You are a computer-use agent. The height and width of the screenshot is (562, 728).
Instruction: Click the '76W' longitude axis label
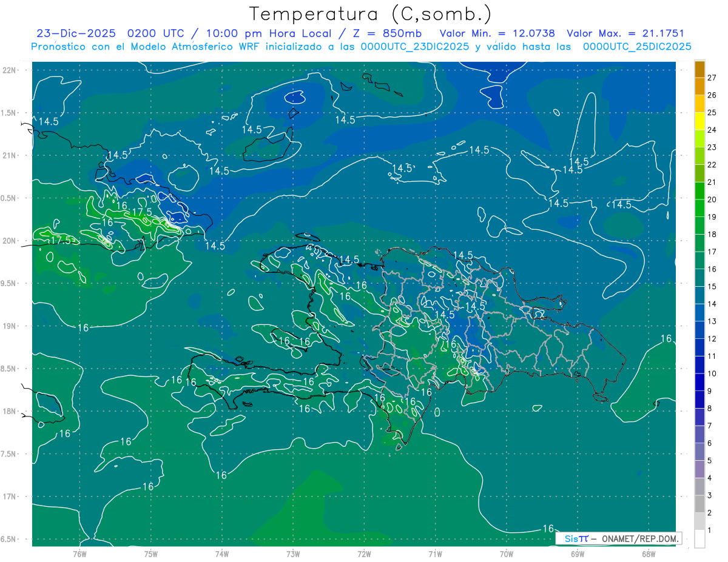tap(79, 554)
